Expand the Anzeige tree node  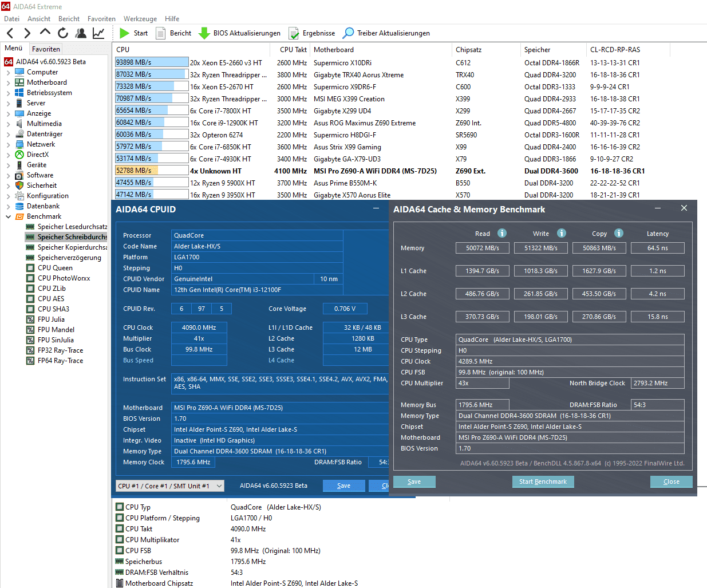point(8,114)
